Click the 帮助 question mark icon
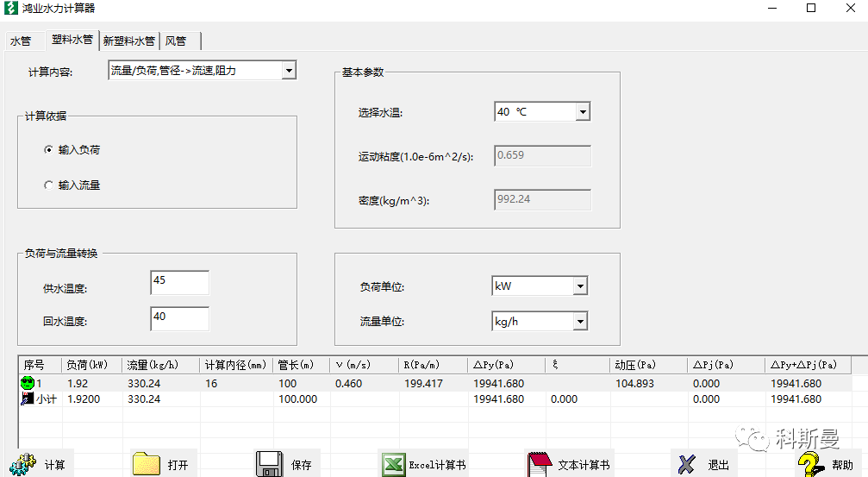The width and height of the screenshot is (868, 477). point(810,464)
